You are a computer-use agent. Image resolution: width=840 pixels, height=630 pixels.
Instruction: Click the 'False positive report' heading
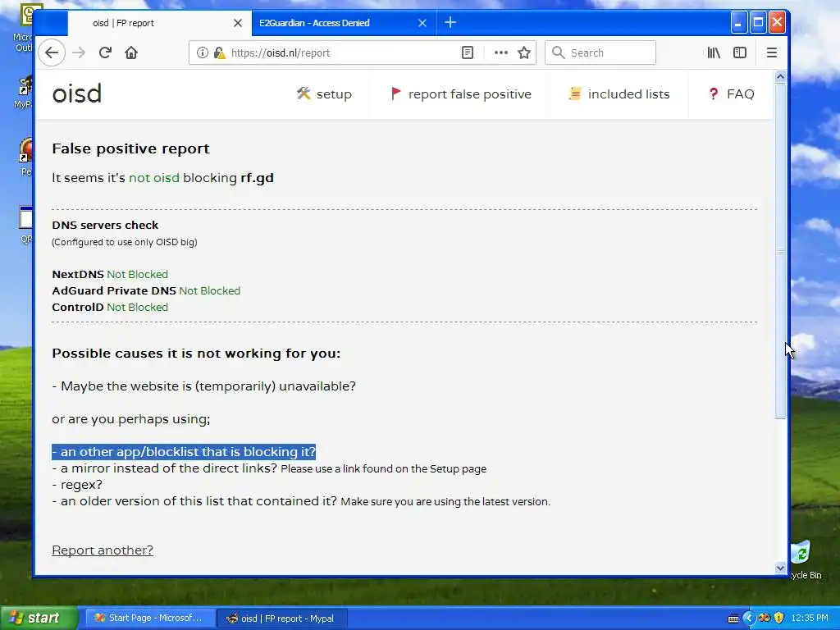point(130,148)
